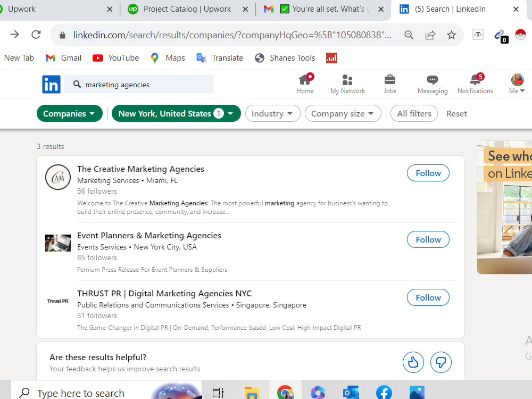The height and width of the screenshot is (399, 532).
Task: Click the browser address bar URL
Action: click(x=232, y=35)
